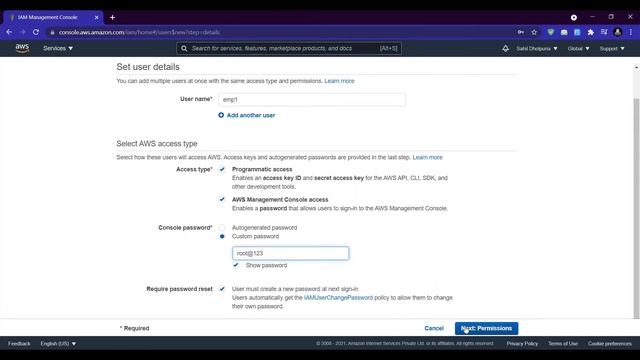
Task: Click the recording indicator circle icon
Action: [x=573, y=17]
